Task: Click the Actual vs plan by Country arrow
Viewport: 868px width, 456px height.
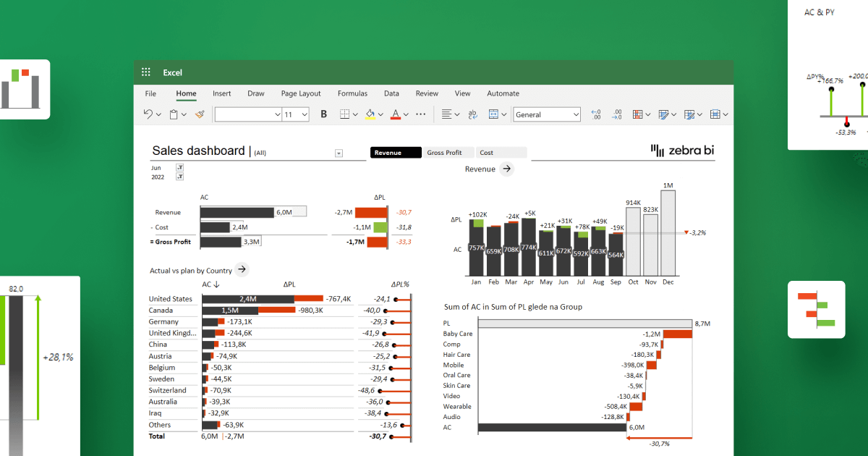Action: click(x=241, y=269)
